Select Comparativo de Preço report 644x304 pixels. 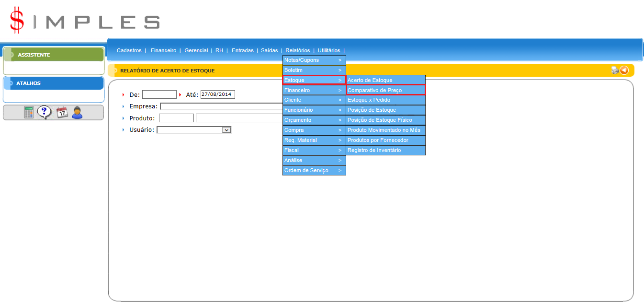[385, 90]
